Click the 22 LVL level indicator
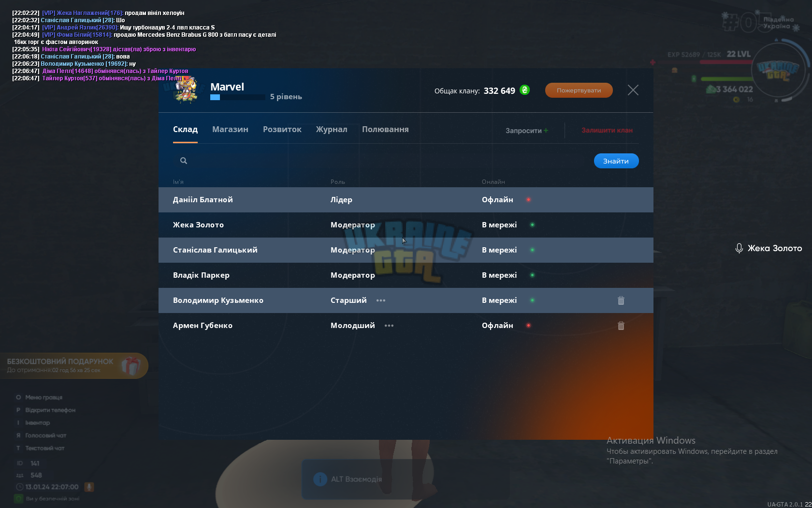 [739, 54]
